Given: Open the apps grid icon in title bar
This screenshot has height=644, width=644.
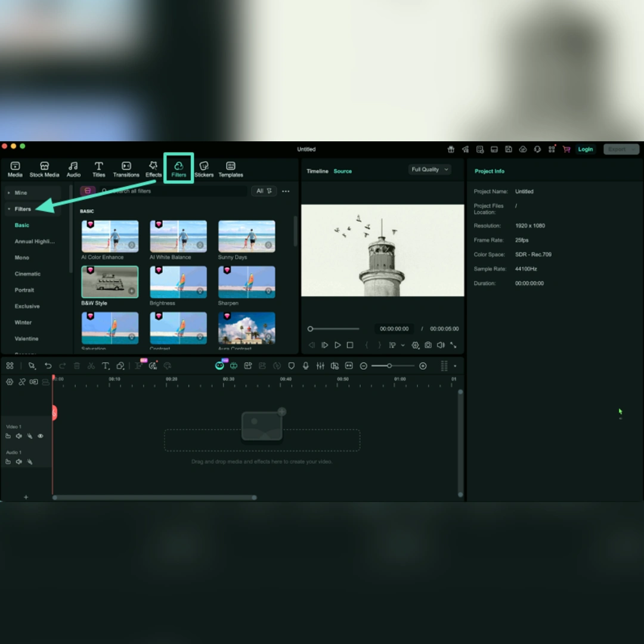Looking at the screenshot, I should (552, 150).
